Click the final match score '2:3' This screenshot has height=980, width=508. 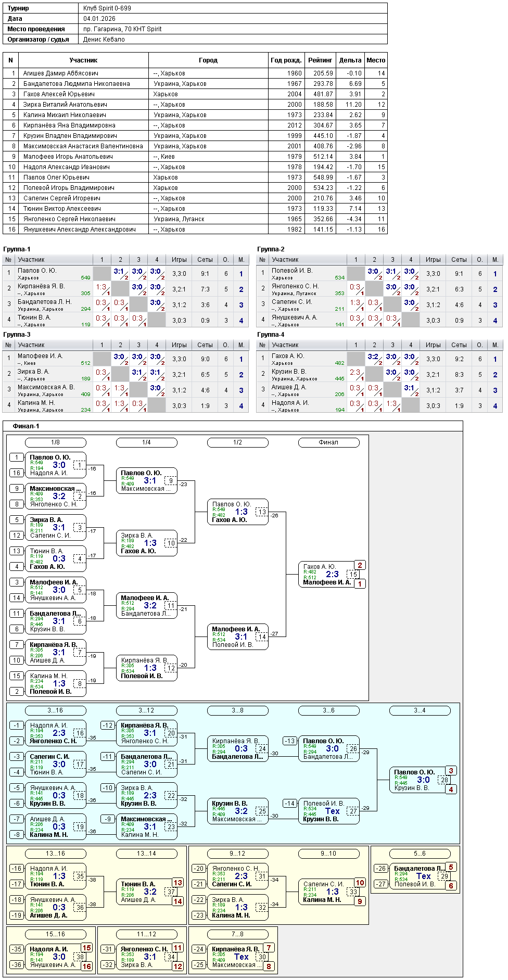pos(332,574)
